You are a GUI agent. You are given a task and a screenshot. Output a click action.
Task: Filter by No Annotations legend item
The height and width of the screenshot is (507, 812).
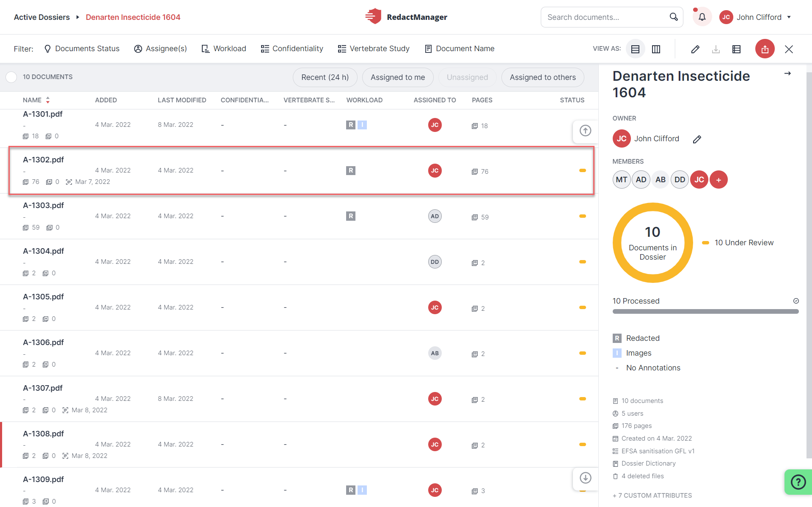(647, 368)
